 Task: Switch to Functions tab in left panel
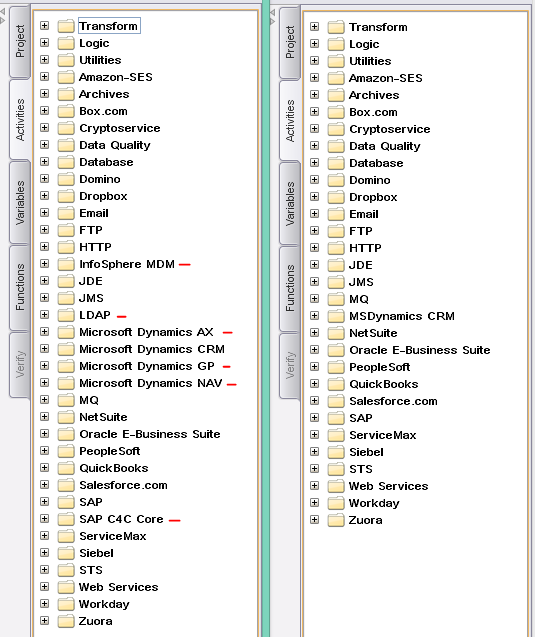click(20, 288)
